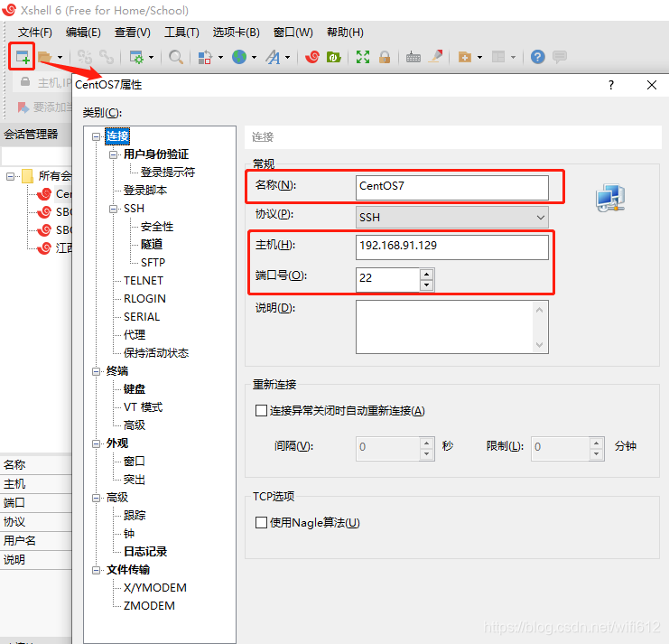Screen dimensions: 669x644
Task: Click the layout arrangement toolbar icon
Action: tap(498, 57)
